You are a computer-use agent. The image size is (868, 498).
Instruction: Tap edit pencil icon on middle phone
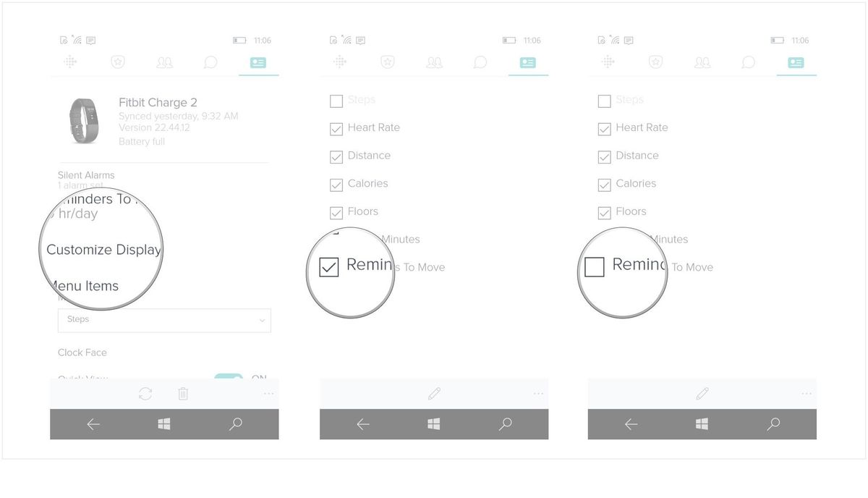(434, 394)
